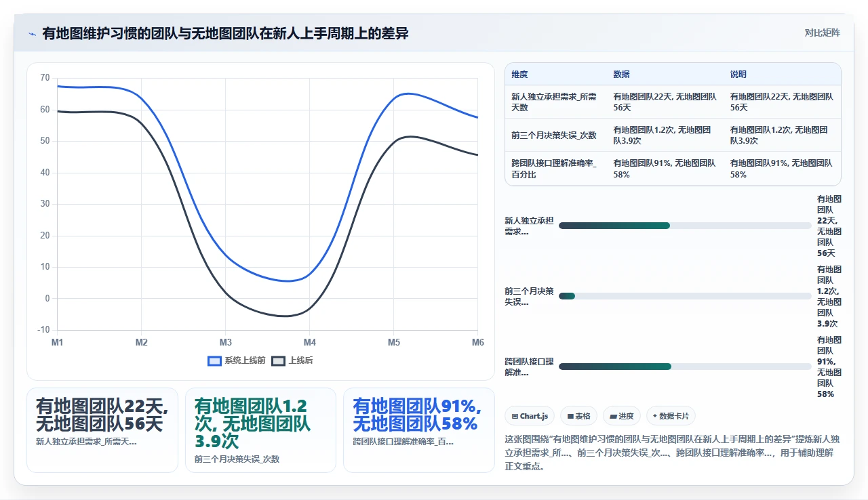Toggle the 上线后 legend item
Image resolution: width=868 pixels, height=500 pixels.
[x=292, y=360]
